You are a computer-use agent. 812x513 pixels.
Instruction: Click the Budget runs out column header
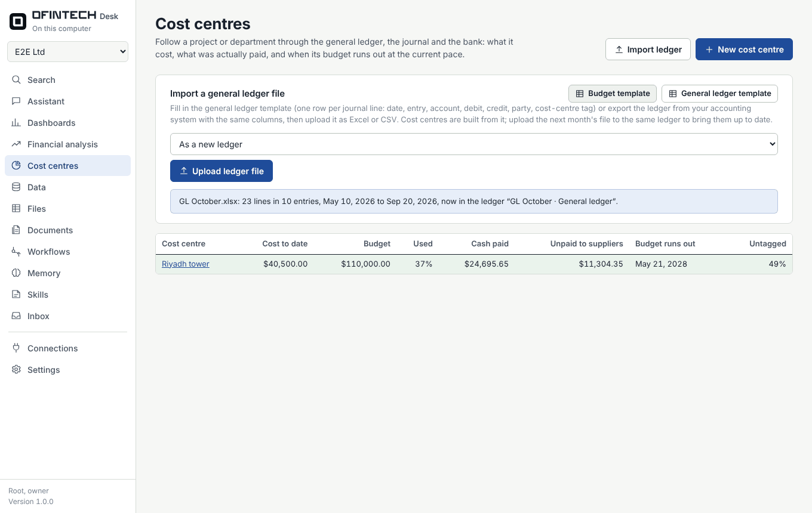pyautogui.click(x=665, y=244)
